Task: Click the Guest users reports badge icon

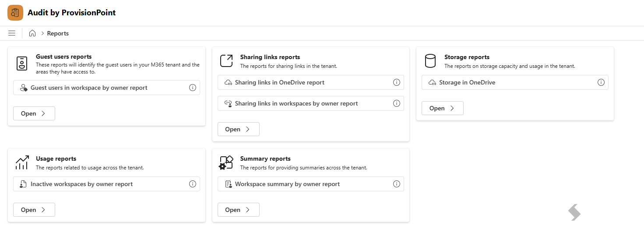Action: 22,63
